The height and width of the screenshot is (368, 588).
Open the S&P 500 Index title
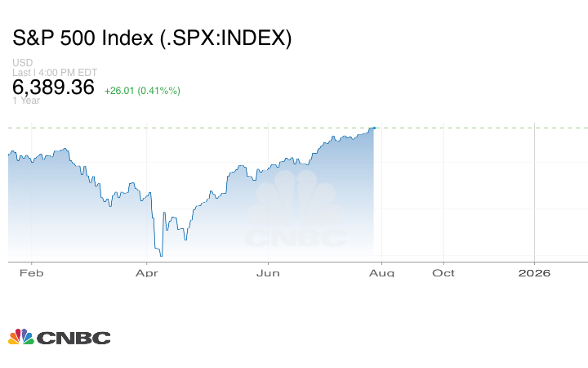coord(152,38)
